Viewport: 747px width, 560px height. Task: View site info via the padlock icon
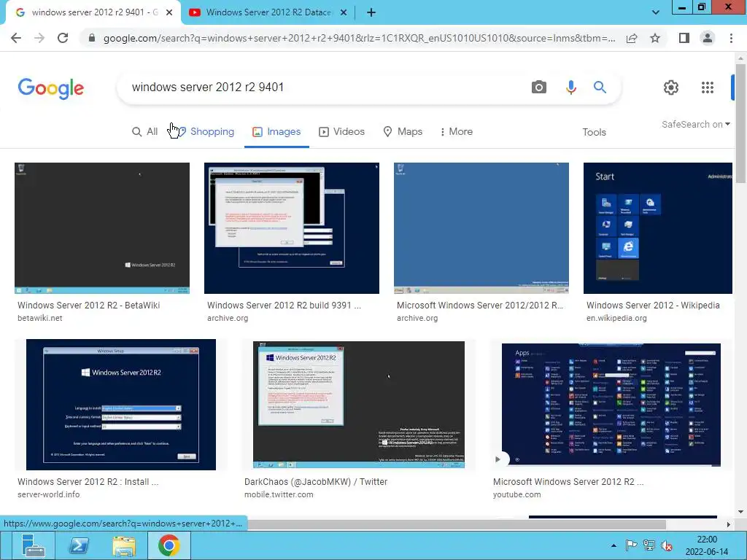(x=92, y=38)
